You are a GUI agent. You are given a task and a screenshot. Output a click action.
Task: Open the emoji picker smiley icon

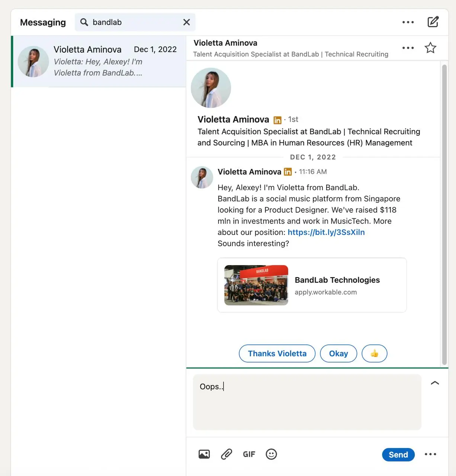(272, 454)
